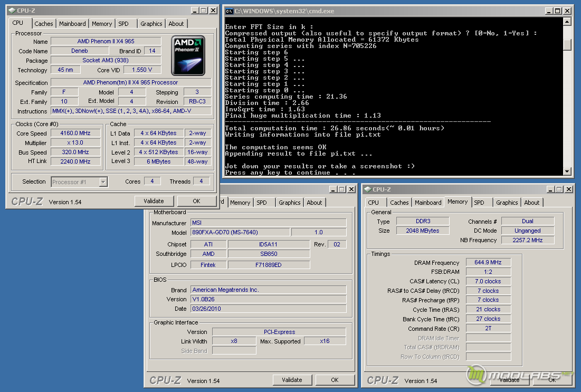Click Validate in the top-left CPU-Z window
Screen dimensions: 581x392
154,201
